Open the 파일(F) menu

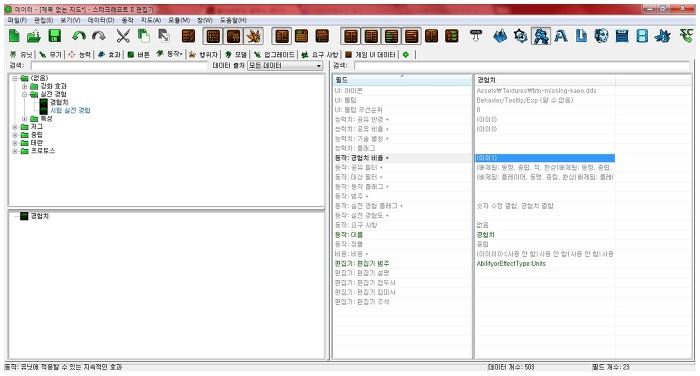[x=17, y=20]
